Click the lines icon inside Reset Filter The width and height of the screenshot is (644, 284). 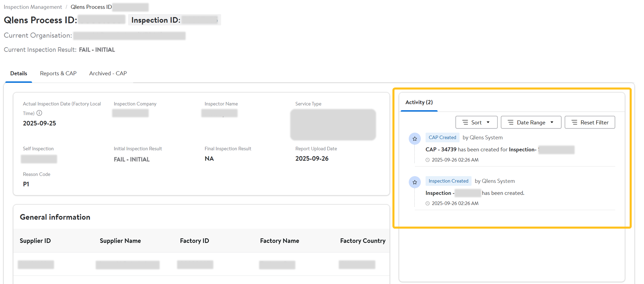[574, 122]
